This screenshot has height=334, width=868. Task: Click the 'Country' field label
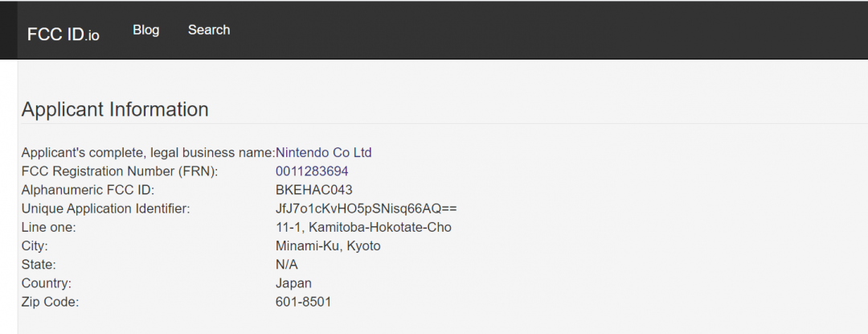[47, 283]
